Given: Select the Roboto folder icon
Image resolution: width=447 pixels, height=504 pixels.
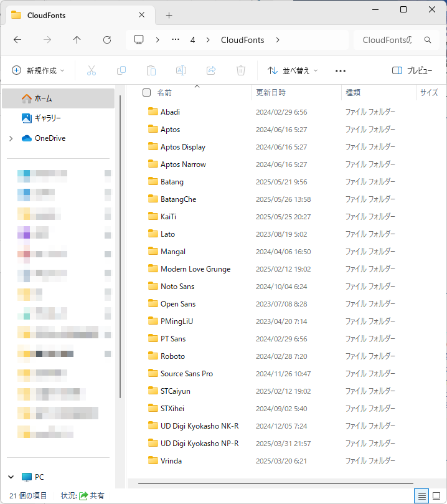Looking at the screenshot, I should (x=153, y=356).
